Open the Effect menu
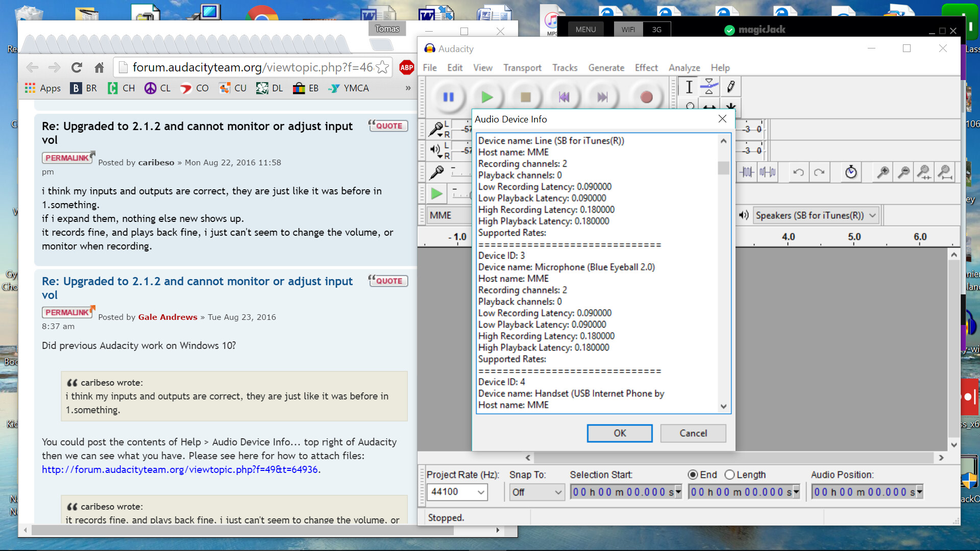The width and height of the screenshot is (980, 551). click(646, 68)
